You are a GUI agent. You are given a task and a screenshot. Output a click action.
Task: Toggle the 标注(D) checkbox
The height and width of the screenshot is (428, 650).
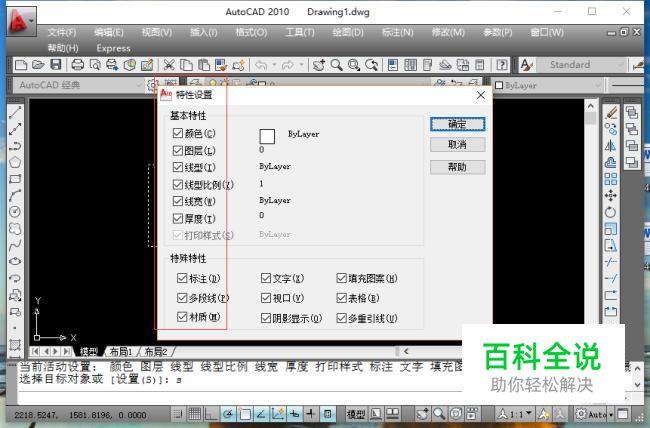coord(182,278)
